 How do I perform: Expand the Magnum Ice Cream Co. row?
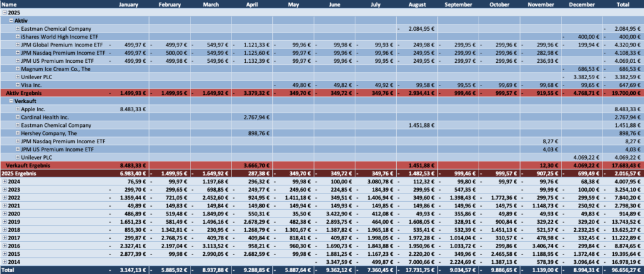[18, 69]
